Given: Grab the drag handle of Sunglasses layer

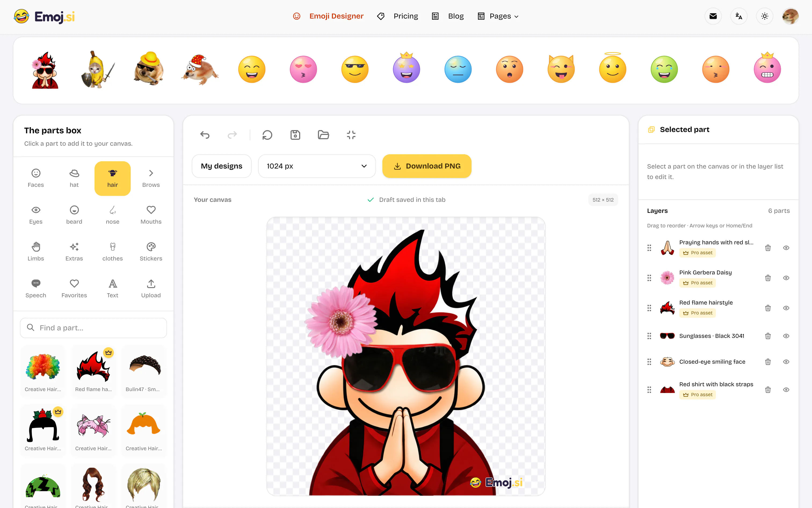Looking at the screenshot, I should 649,336.
